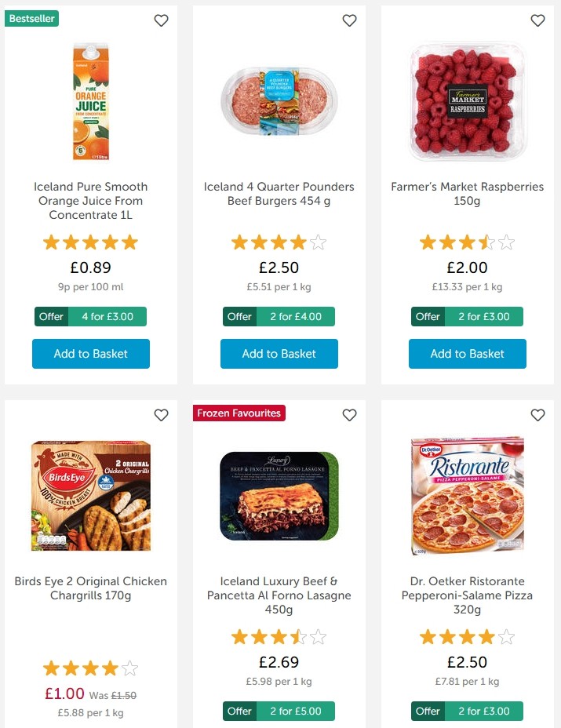Image resolution: width=561 pixels, height=728 pixels.
Task: Favourite the Dr. Oetker Ristorante Pepperoni Pizza
Action: coord(537,415)
